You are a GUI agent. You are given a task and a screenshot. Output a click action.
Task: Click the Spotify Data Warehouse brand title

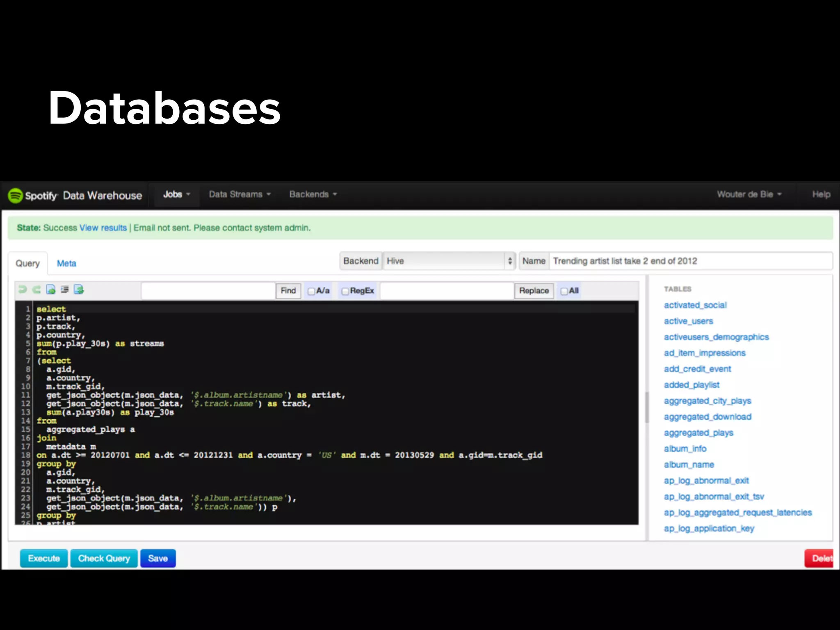click(84, 196)
